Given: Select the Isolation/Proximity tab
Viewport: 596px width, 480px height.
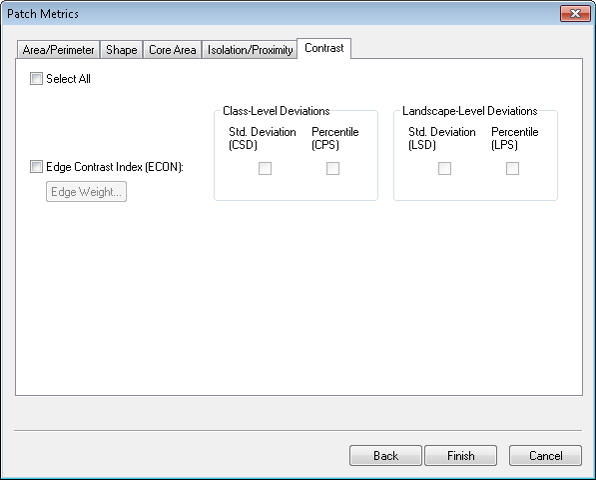Looking at the screenshot, I should coord(250,50).
